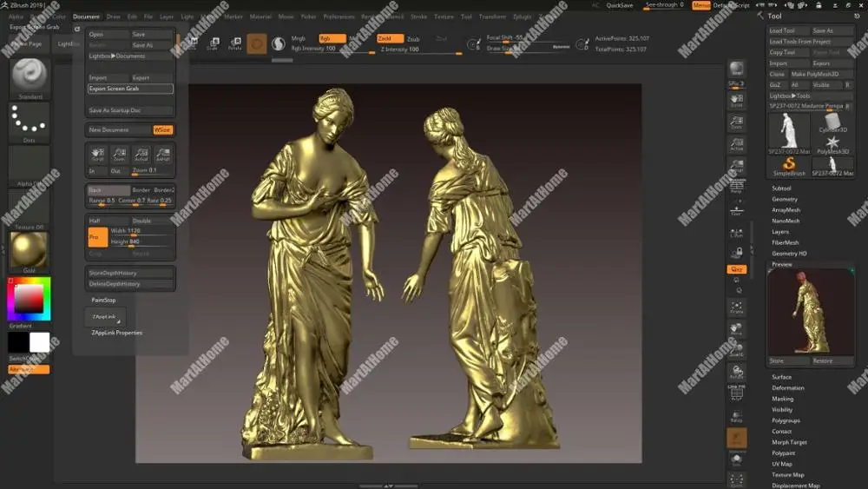Click New Document button
This screenshot has width=868, height=489.
tap(120, 129)
